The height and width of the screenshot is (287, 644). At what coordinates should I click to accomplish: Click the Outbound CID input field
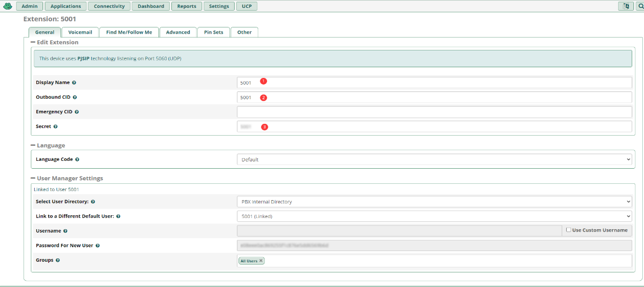434,98
